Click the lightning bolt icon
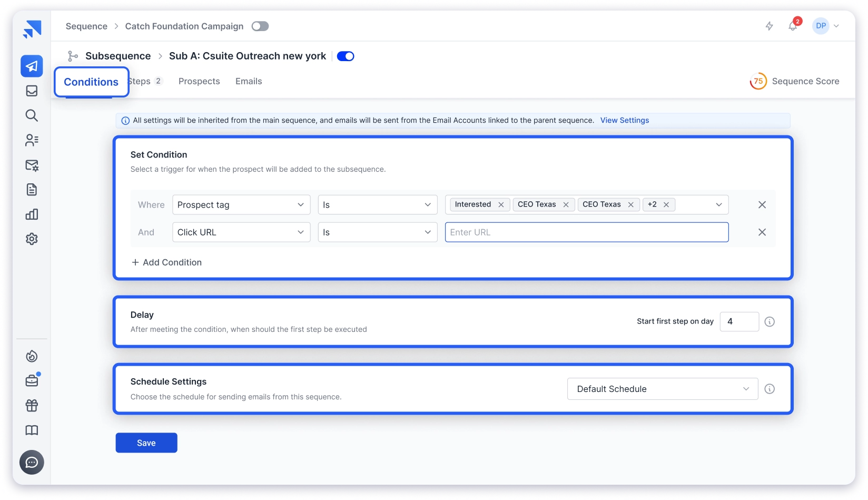 769,26
